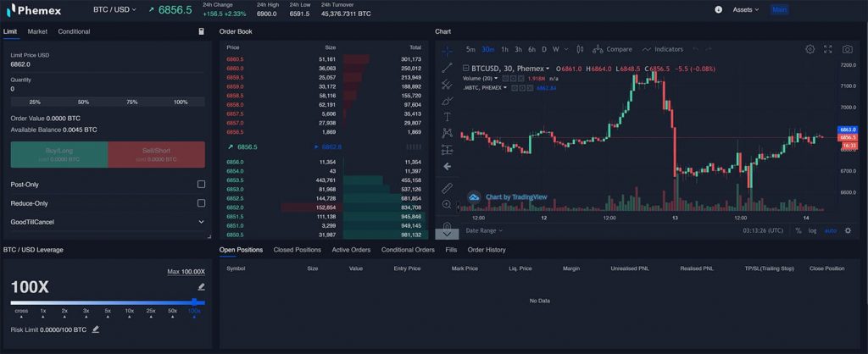Redo last chart action
Image resolution: width=868 pixels, height=354 pixels.
[x=709, y=49]
